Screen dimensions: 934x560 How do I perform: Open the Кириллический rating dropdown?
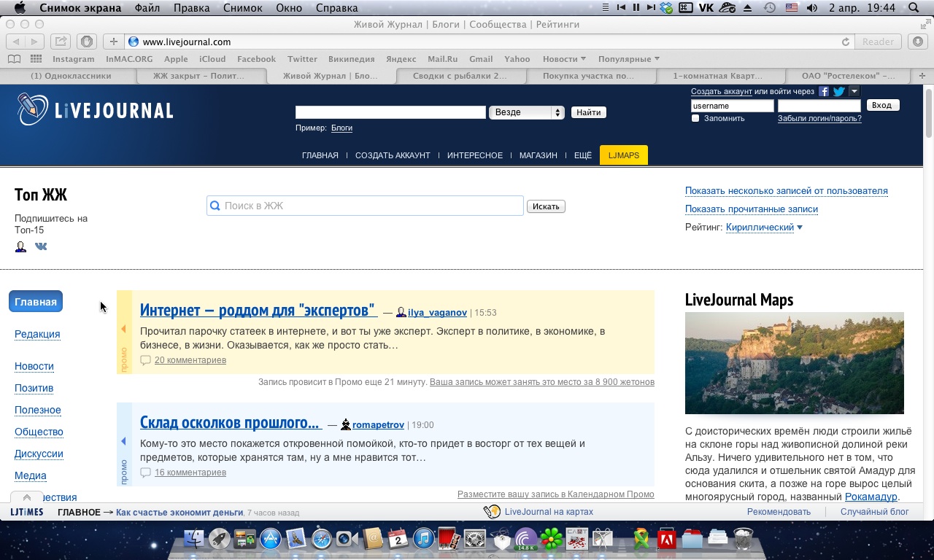click(x=764, y=227)
